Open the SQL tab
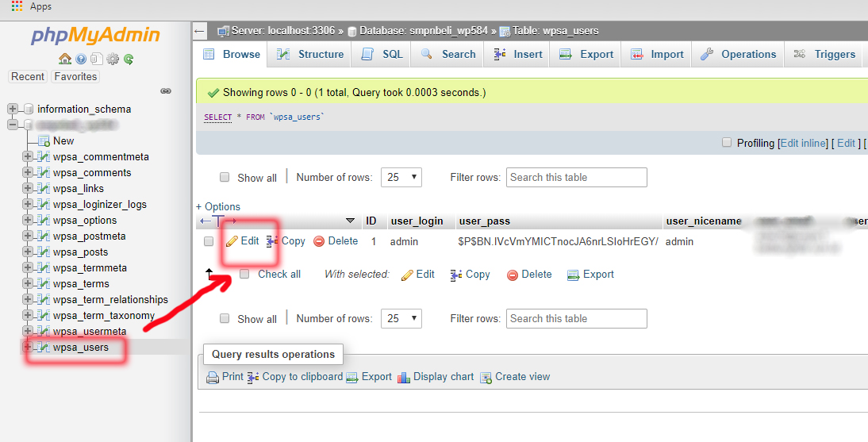The image size is (868, 442). (x=382, y=55)
